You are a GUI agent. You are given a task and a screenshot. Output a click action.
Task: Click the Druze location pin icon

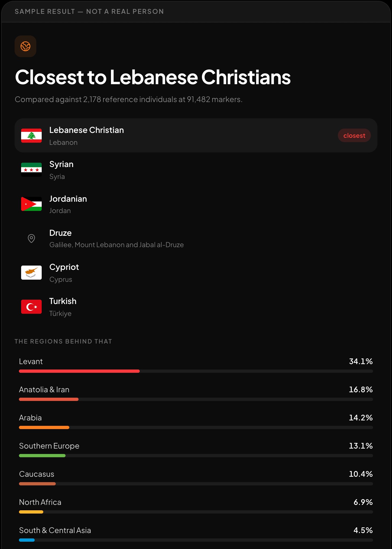coord(31,238)
